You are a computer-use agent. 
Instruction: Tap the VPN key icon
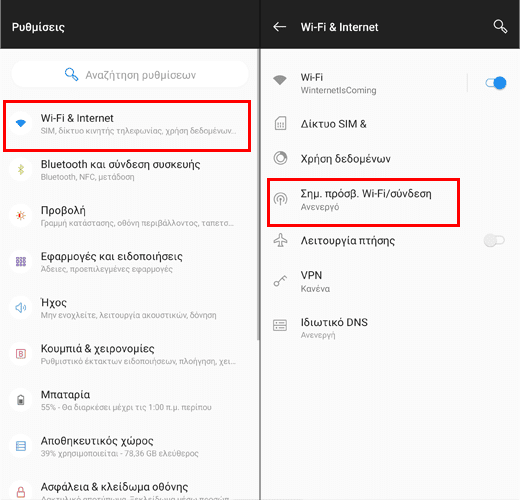(280, 281)
